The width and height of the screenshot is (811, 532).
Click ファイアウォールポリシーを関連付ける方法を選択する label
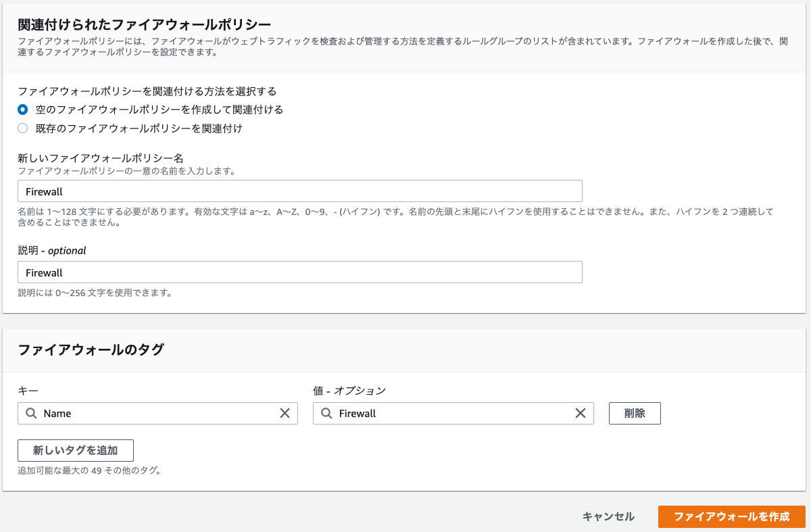pos(147,91)
